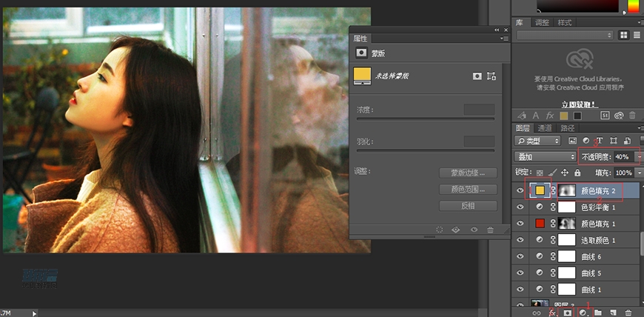The height and width of the screenshot is (317, 644).
Task: Lock layer position with move icon
Action: [565, 173]
